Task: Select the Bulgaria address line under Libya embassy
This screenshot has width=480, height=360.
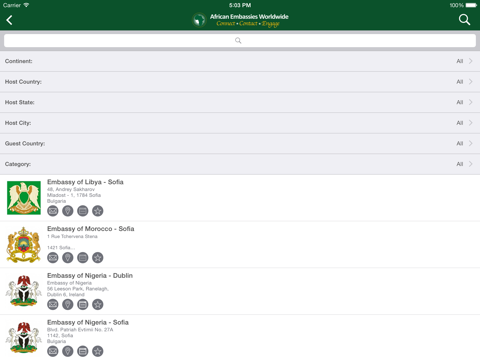Action: click(x=56, y=201)
